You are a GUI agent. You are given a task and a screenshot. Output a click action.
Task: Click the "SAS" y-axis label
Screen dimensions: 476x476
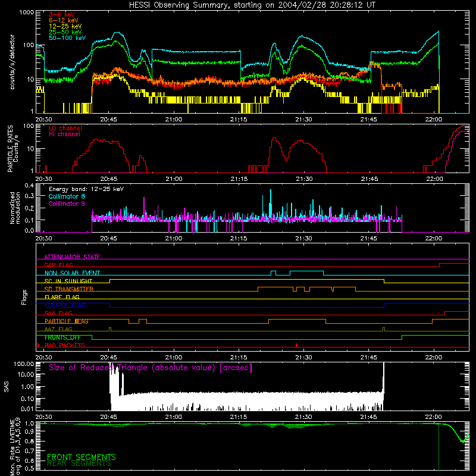(x=7, y=387)
